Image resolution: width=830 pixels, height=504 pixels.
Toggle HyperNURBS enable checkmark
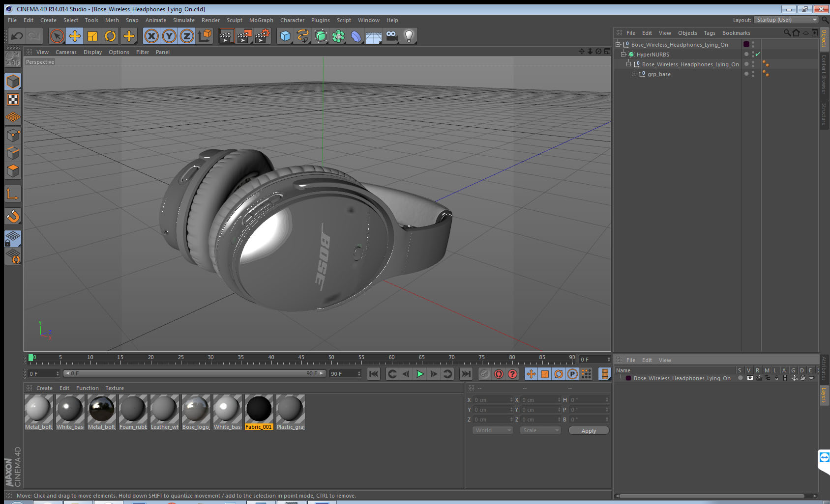(x=758, y=54)
